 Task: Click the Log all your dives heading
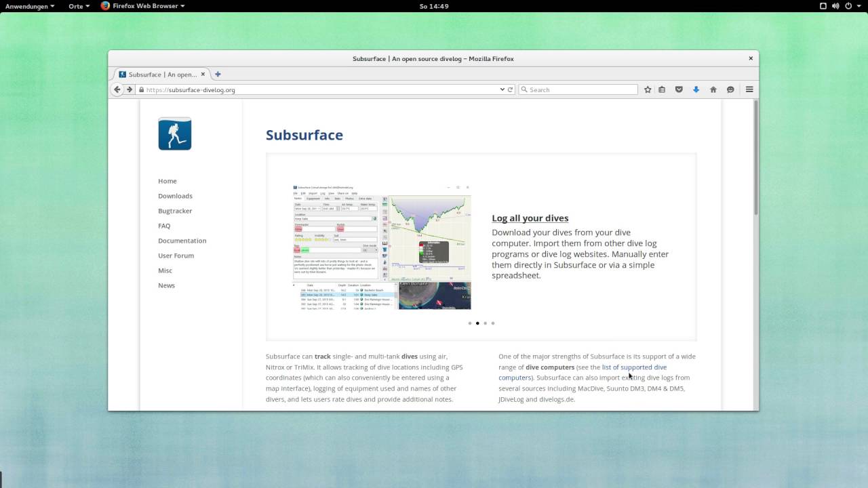pyautogui.click(x=530, y=218)
